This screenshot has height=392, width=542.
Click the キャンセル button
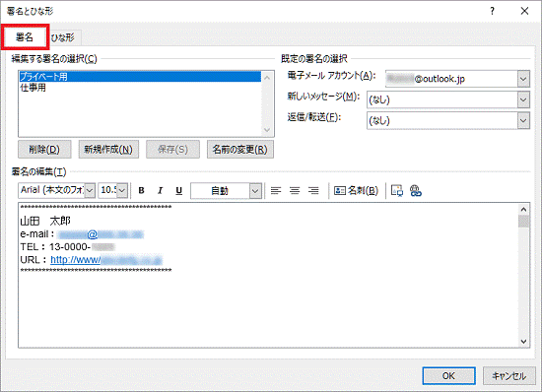509,376
